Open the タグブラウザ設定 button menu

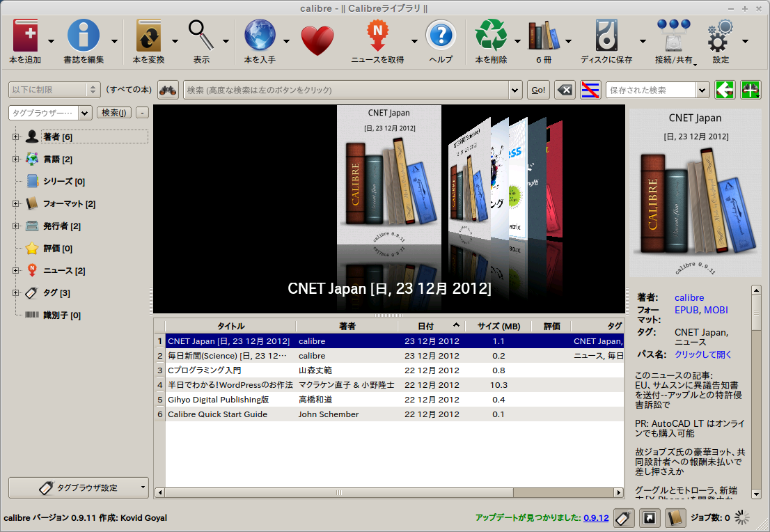(x=79, y=488)
